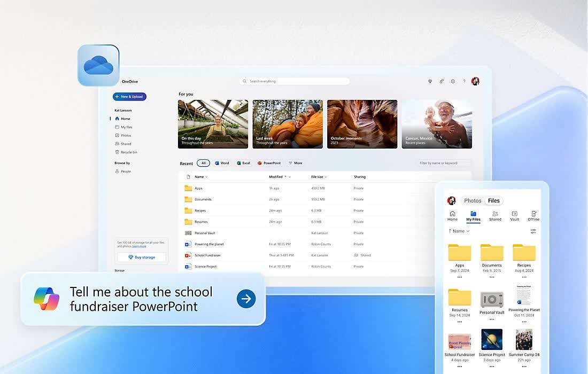Screen dimensions: 588x374
Task: Open the Cancun, Mexico photo card
Action: 437,124
